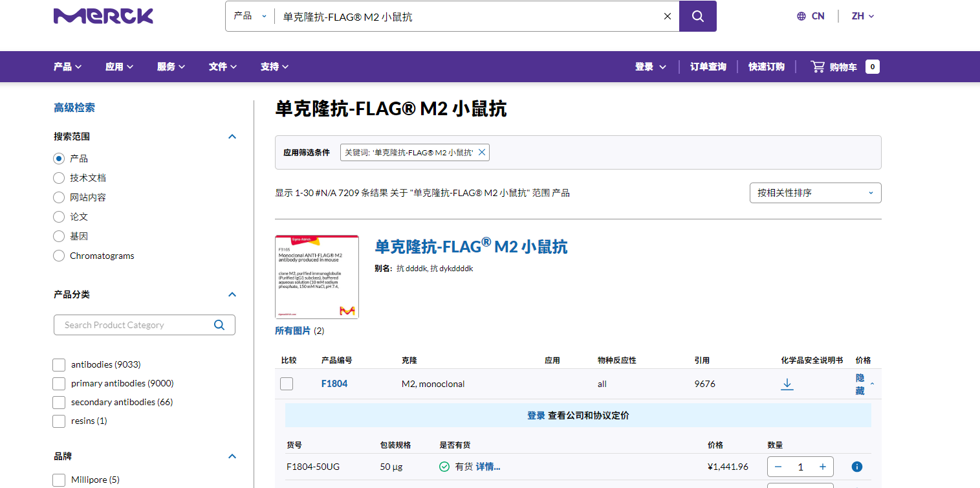980x488 pixels.
Task: Open 快速订购 in the nav bar
Action: pyautogui.click(x=767, y=67)
